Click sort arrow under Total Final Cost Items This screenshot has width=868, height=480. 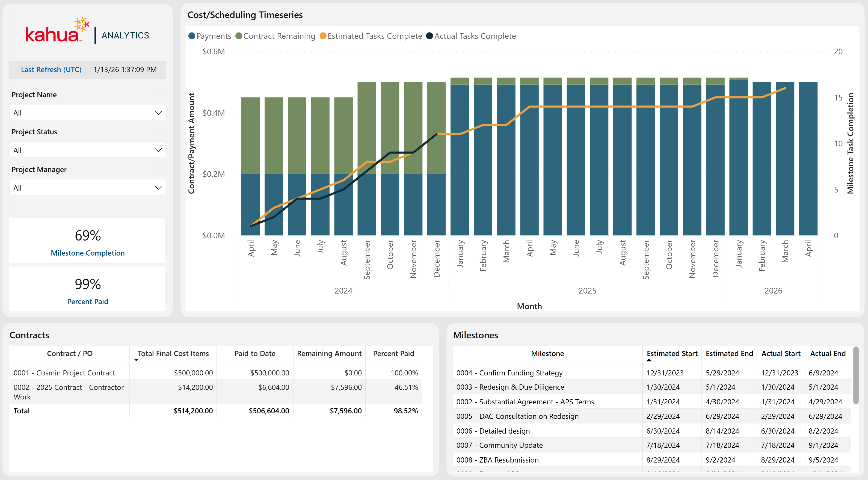point(136,360)
